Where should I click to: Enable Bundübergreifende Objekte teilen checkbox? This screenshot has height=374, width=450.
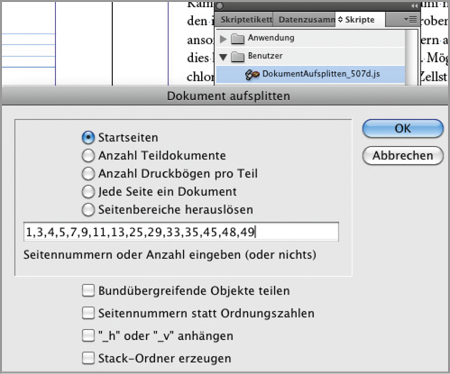click(88, 291)
